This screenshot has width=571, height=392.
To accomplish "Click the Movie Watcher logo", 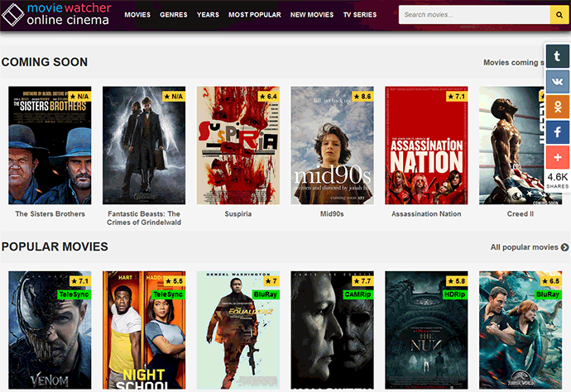I will [57, 14].
